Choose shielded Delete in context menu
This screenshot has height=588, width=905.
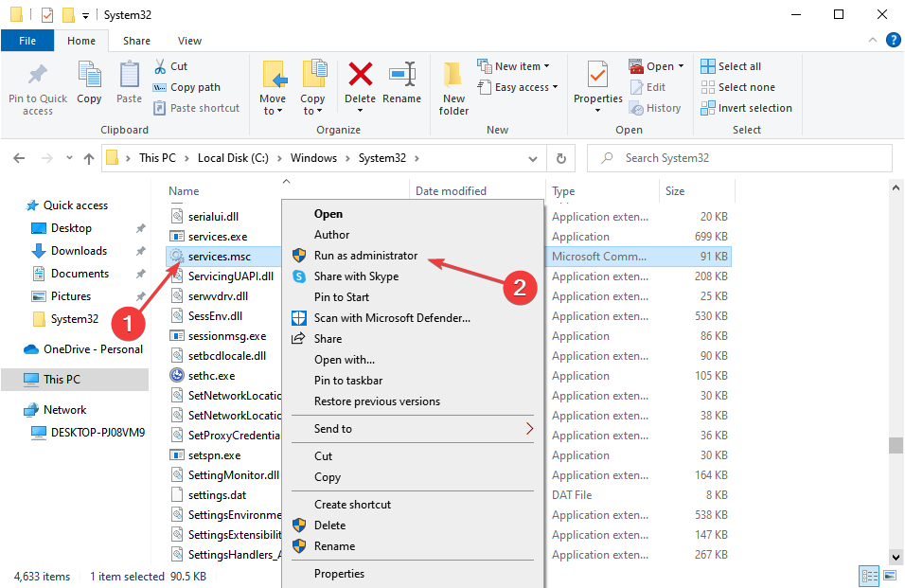(x=329, y=526)
